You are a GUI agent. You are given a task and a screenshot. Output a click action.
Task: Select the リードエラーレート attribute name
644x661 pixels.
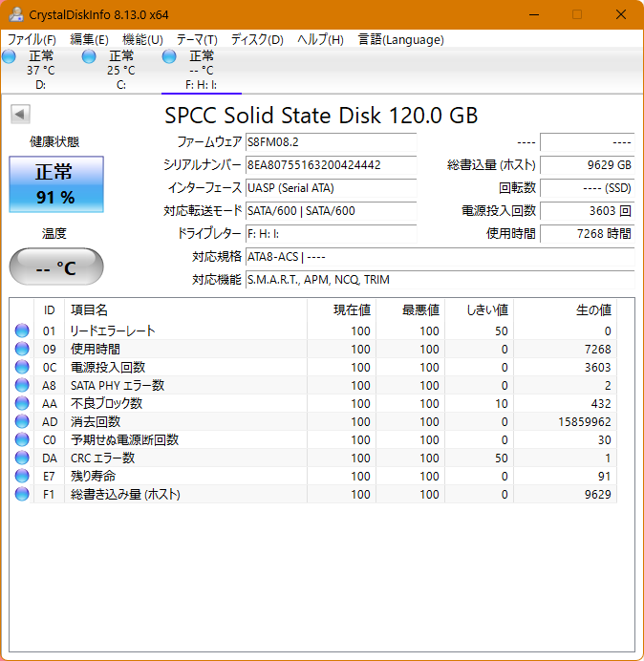pos(113,330)
